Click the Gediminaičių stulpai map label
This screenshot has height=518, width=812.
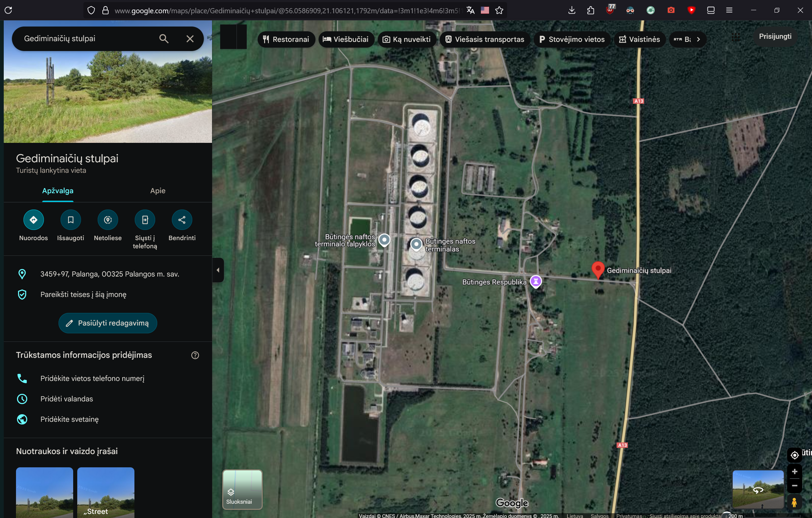pyautogui.click(x=639, y=270)
